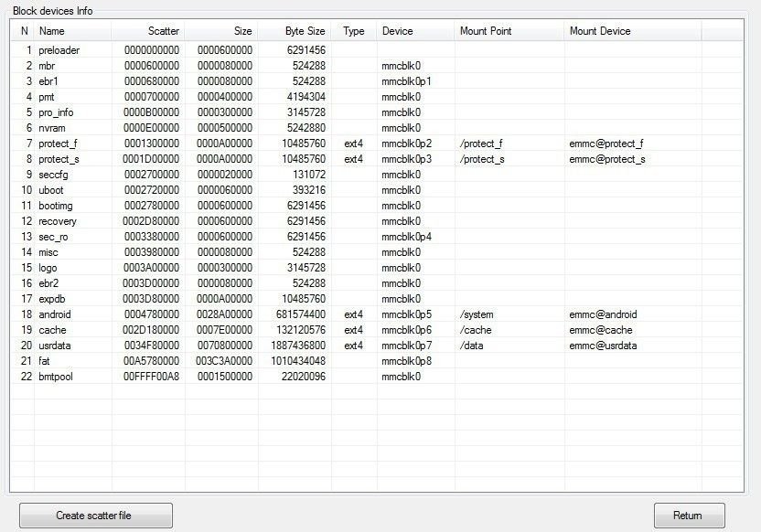Click emmc@android mount device
This screenshot has width=761, height=532.
pyautogui.click(x=604, y=314)
